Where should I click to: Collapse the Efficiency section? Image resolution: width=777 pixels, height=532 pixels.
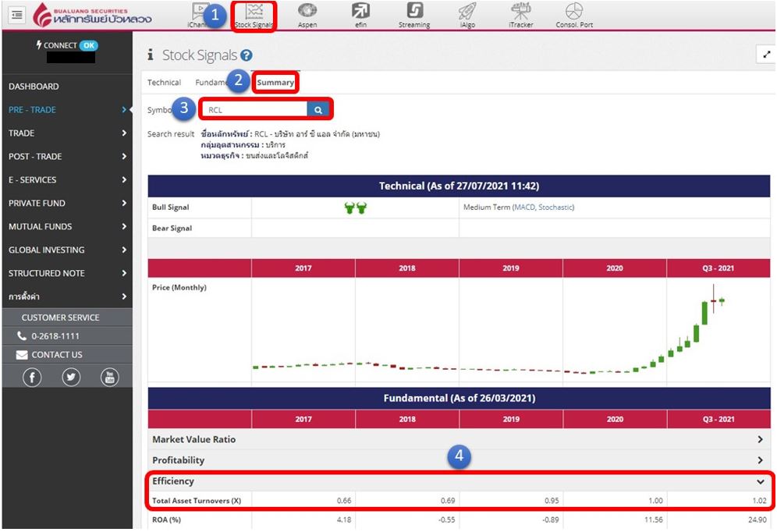[x=760, y=482]
